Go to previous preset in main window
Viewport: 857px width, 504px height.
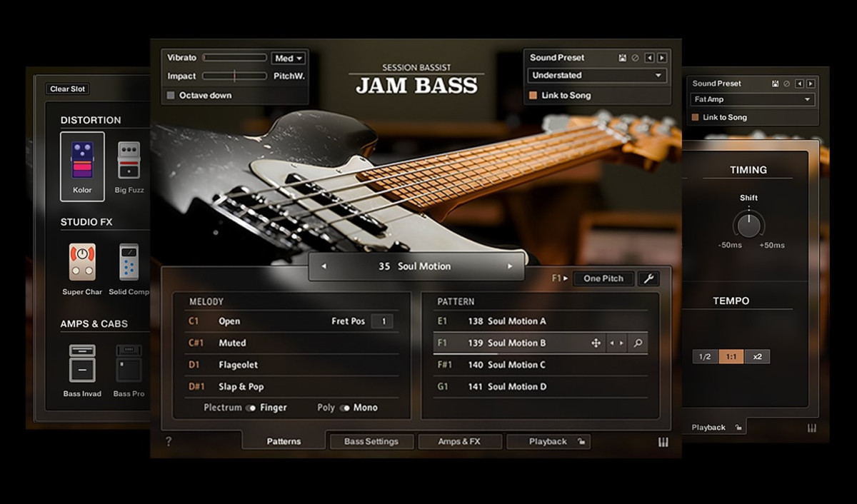[649, 58]
